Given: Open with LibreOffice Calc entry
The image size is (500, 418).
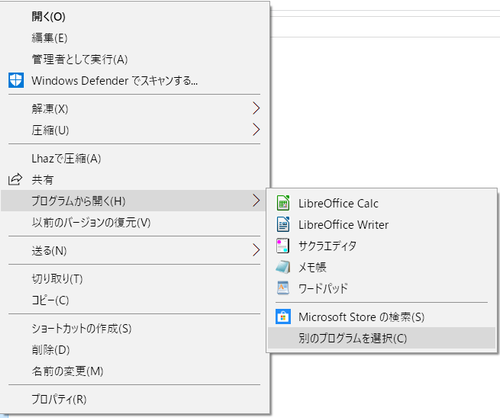Looking at the screenshot, I should [382, 203].
